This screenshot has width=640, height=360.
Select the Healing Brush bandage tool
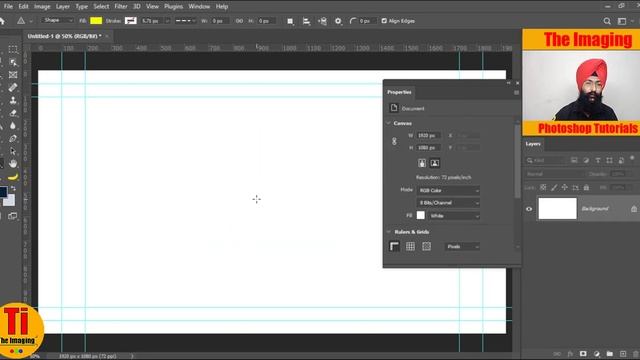coord(13,87)
